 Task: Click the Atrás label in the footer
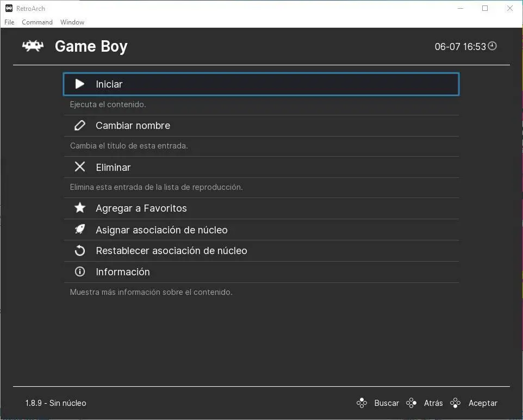tap(433, 403)
